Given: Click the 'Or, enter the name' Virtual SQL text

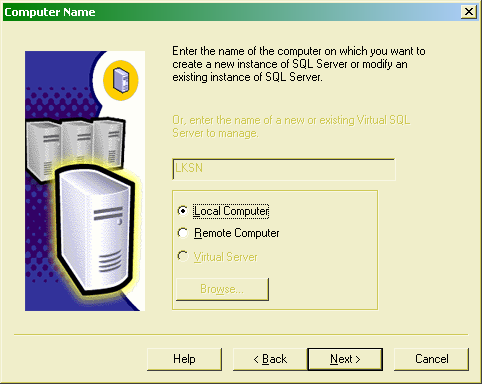Looking at the screenshot, I should pos(291,126).
